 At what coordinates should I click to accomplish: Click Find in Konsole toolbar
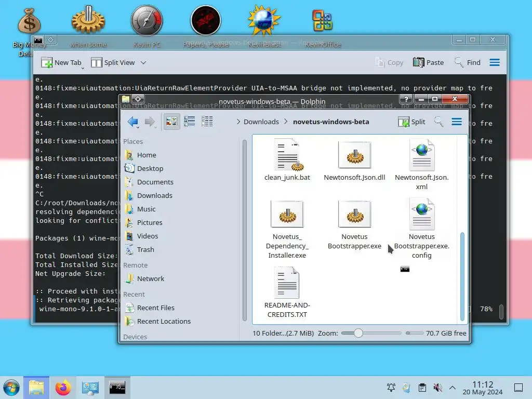point(467,63)
